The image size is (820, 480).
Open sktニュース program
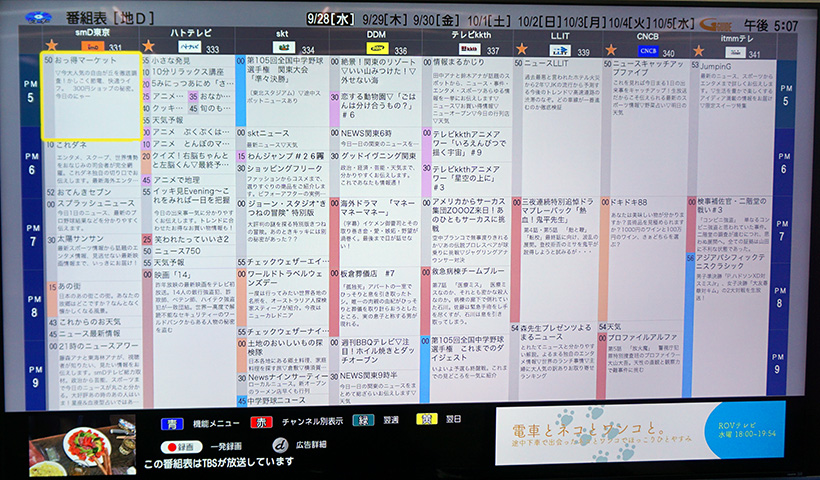coord(282,139)
